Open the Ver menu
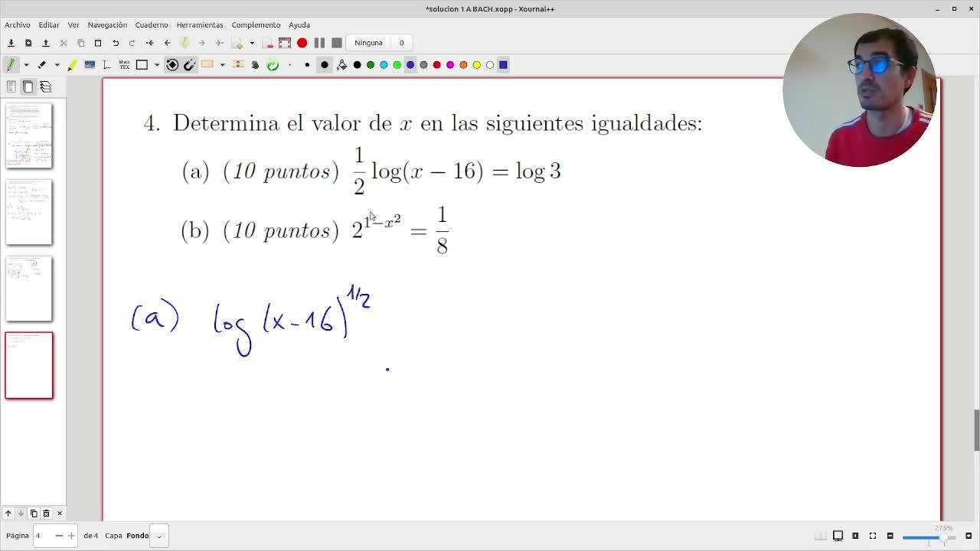980x551 pixels. pos(73,25)
